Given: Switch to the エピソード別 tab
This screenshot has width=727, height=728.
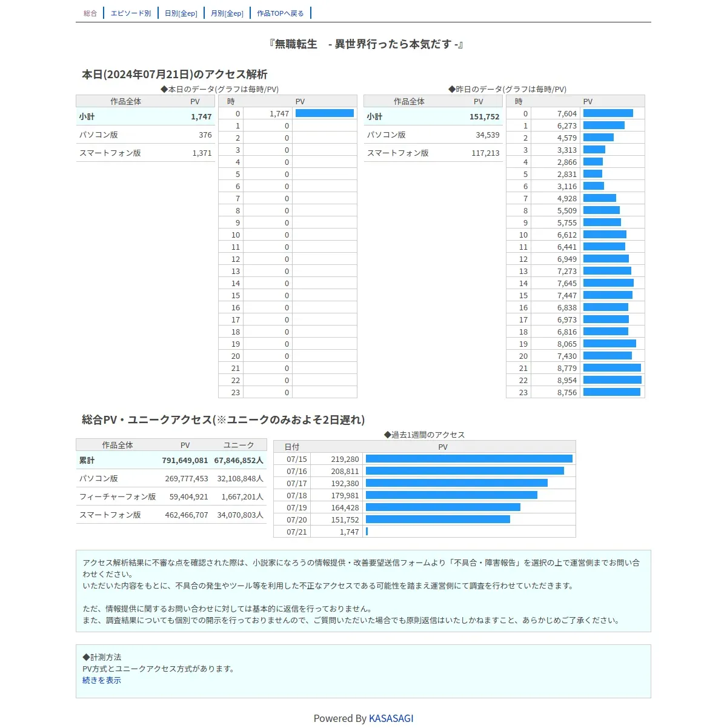Looking at the screenshot, I should 131,13.
